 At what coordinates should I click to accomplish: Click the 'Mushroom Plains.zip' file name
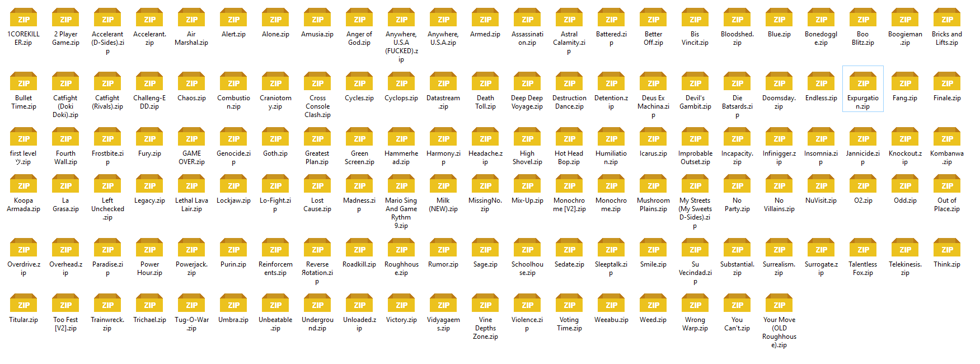653,204
